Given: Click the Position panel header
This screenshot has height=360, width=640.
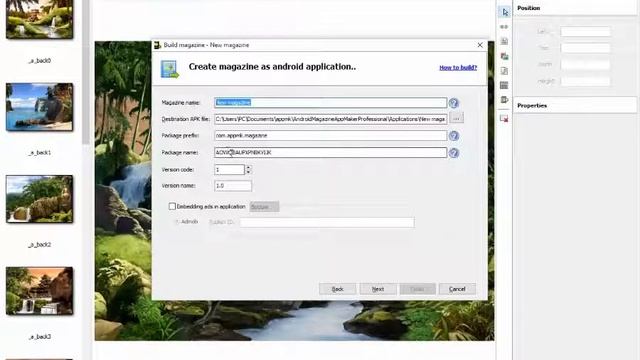Looking at the screenshot, I should [x=575, y=8].
